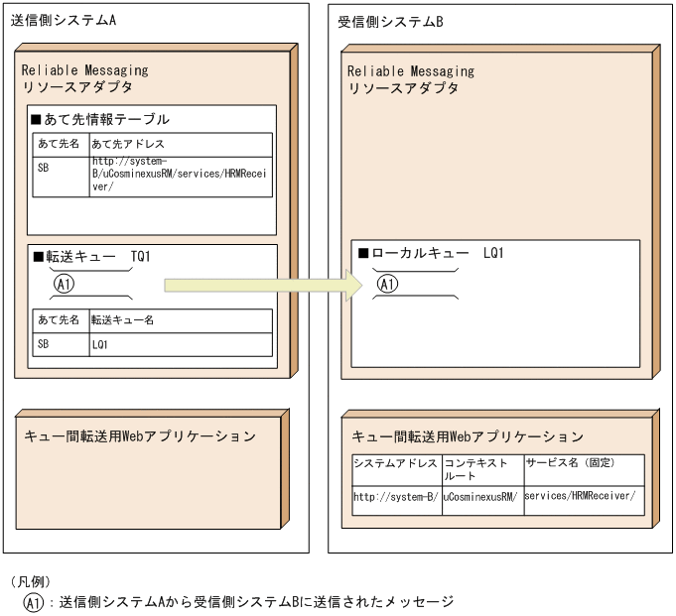676x616 pixels.
Task: Click the transfer arrow pointing to local queue LQ1
Action: pos(263,285)
